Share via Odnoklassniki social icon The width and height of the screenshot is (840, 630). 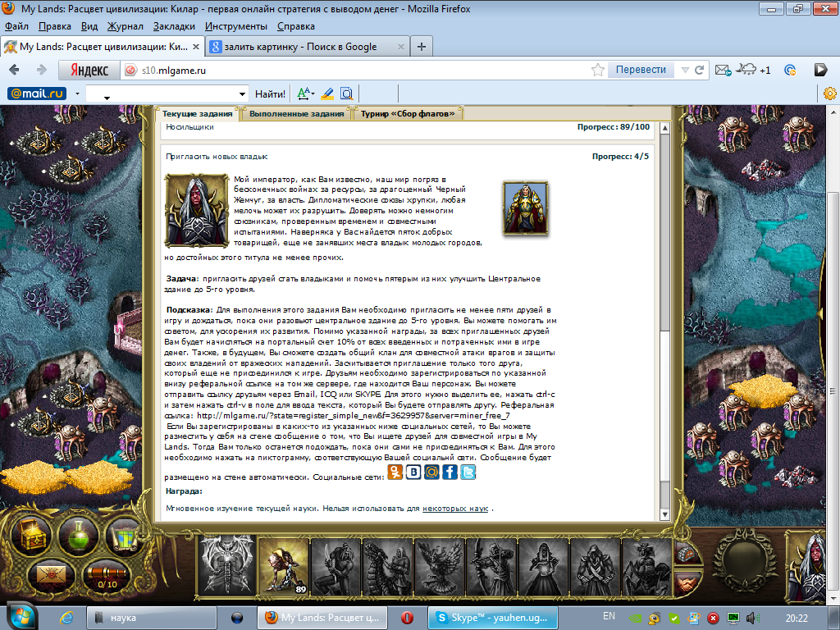pyautogui.click(x=395, y=472)
